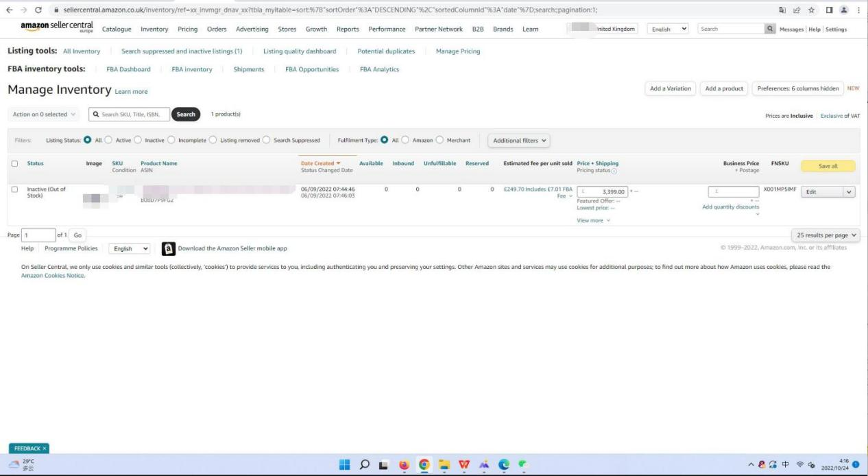Viewport: 868px width, 476px height.
Task: Select Fulfilment Type 'Merchant' radio button
Action: (440, 140)
